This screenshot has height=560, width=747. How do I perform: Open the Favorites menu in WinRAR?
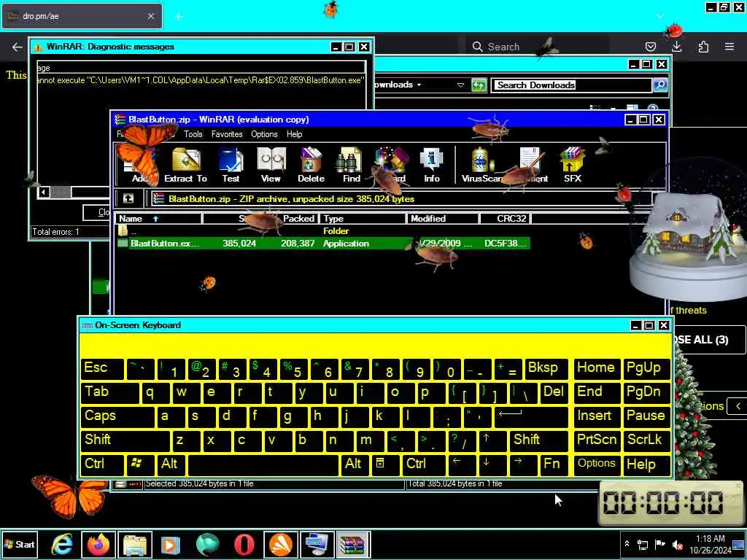pyautogui.click(x=227, y=134)
